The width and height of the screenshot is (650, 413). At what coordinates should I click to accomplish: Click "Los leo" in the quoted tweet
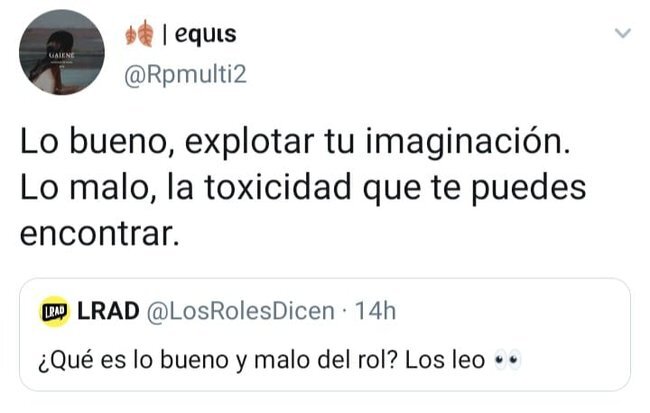point(445,360)
